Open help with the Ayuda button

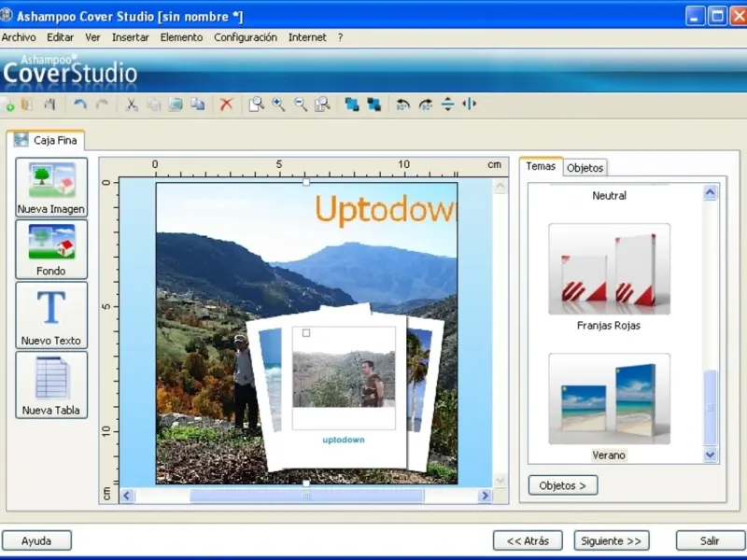point(36,541)
